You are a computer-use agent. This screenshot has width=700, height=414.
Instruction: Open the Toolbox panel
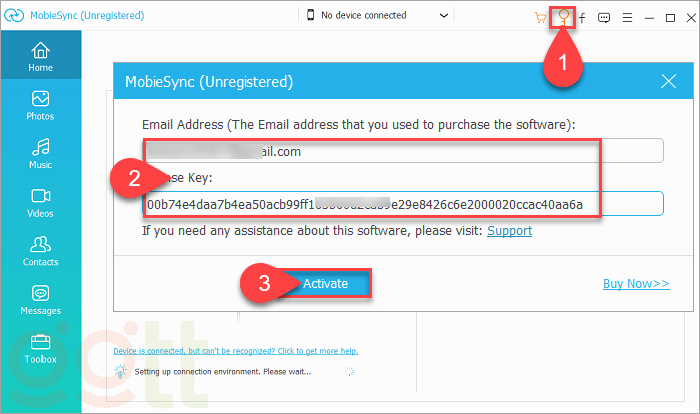tap(40, 348)
